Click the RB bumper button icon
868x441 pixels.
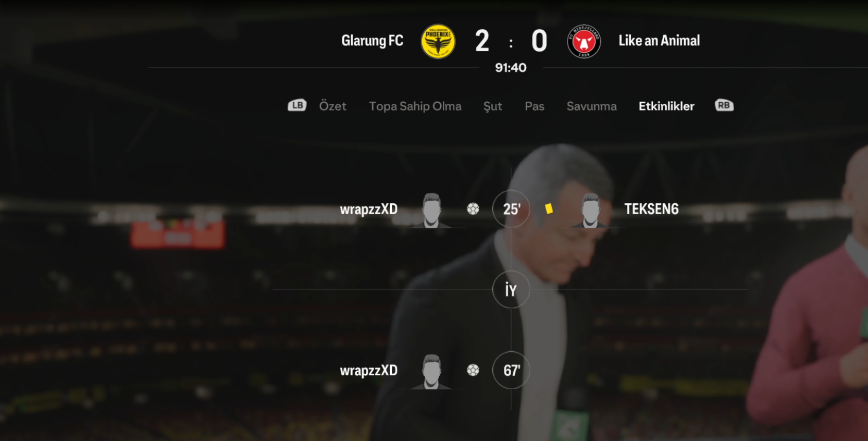(724, 105)
